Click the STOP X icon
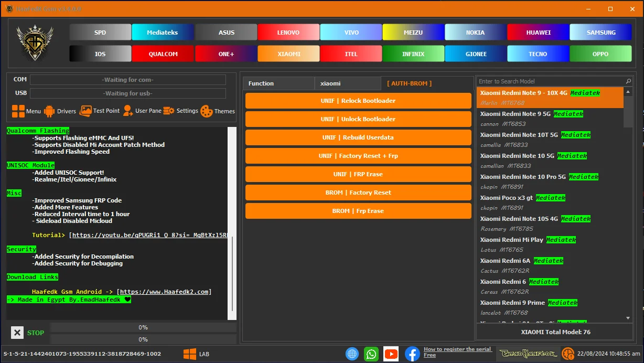 click(17, 333)
